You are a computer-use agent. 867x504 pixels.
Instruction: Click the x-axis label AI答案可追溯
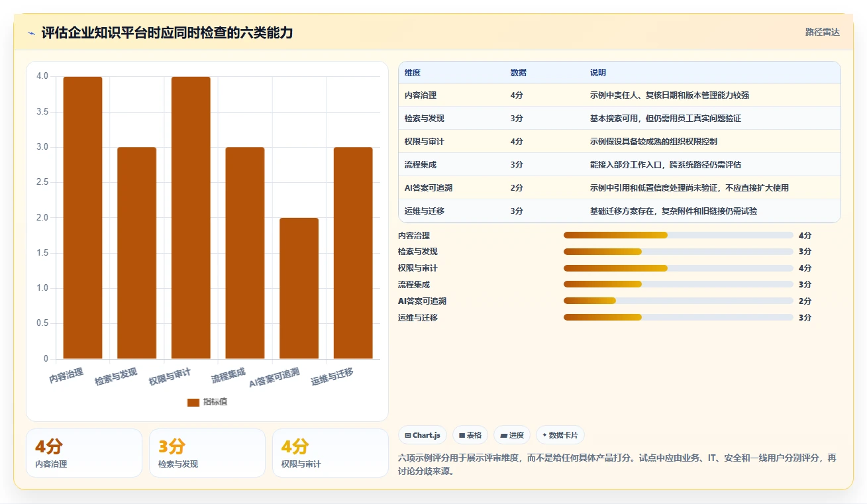(x=274, y=378)
